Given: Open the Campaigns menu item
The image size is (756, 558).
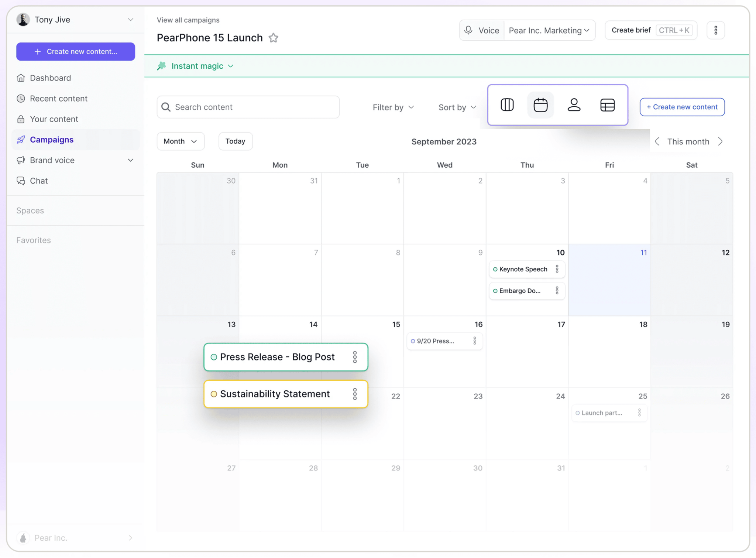Looking at the screenshot, I should pos(52,139).
